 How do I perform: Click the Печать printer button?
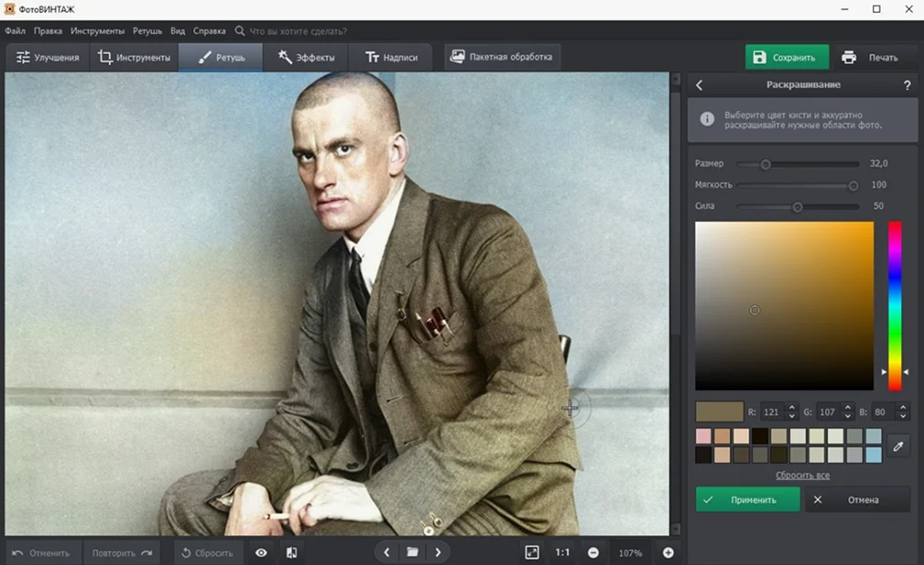870,57
